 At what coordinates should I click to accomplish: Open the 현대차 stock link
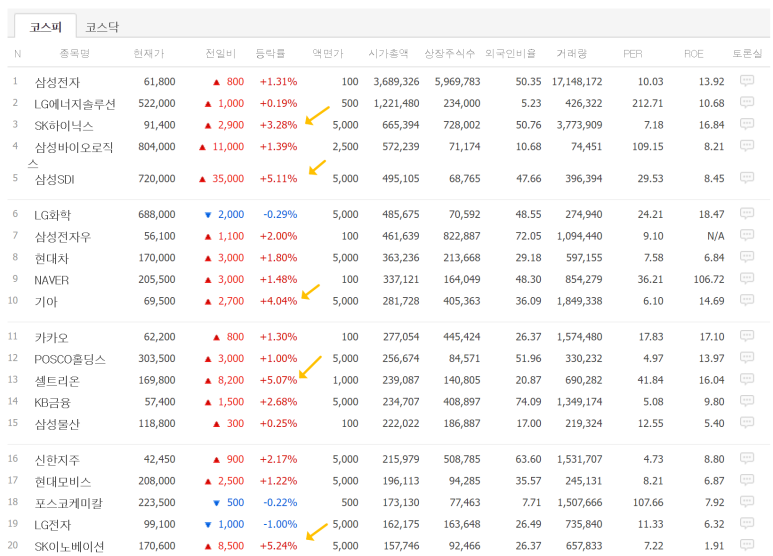pos(52,258)
